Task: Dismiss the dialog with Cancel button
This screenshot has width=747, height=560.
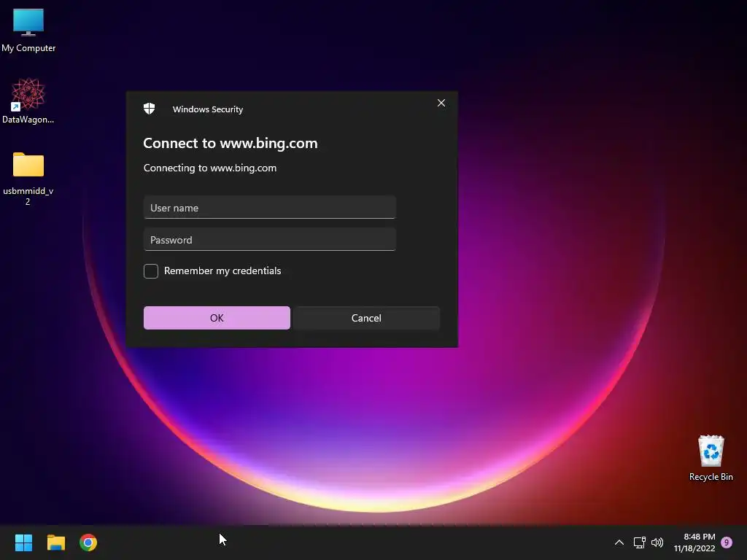Action: click(366, 318)
